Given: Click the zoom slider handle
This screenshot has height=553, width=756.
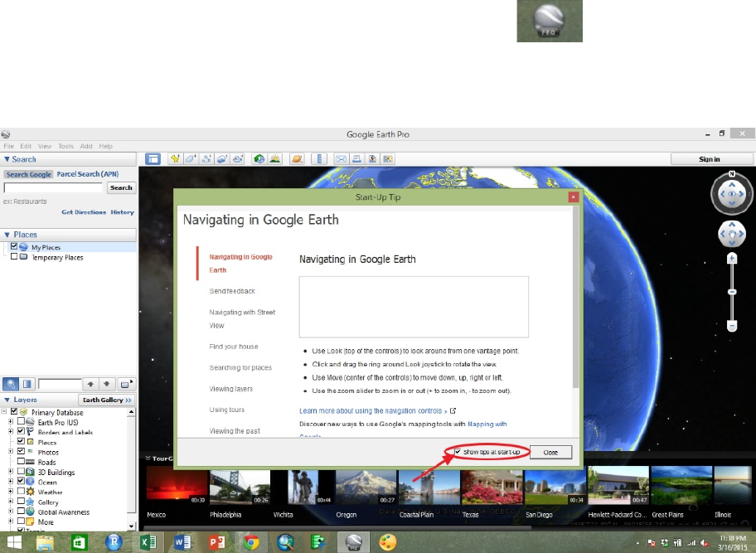Looking at the screenshot, I should tap(732, 292).
